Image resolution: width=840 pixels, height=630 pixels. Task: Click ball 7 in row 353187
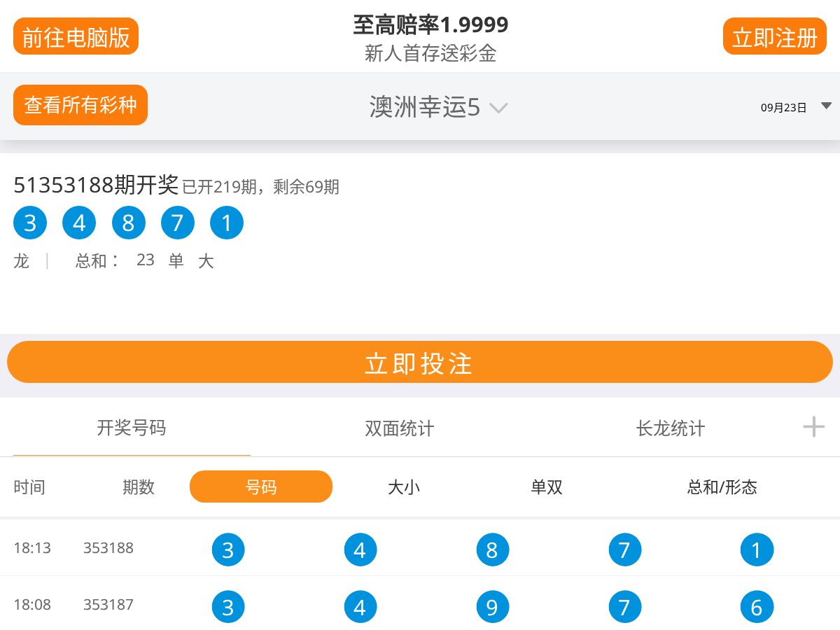pyautogui.click(x=625, y=607)
